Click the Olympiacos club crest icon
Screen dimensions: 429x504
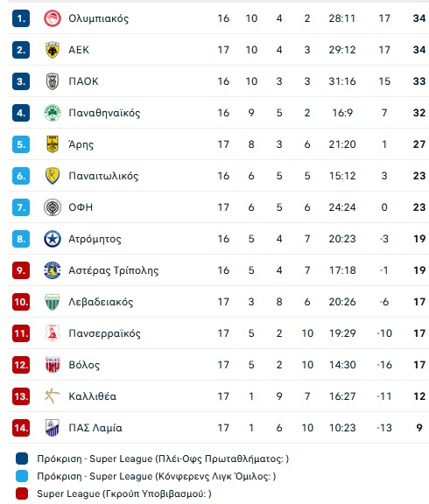point(53,18)
